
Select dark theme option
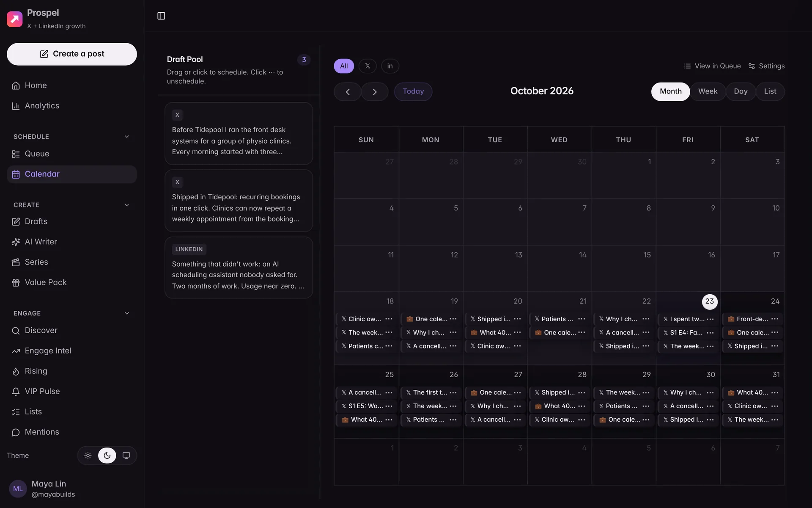107,456
